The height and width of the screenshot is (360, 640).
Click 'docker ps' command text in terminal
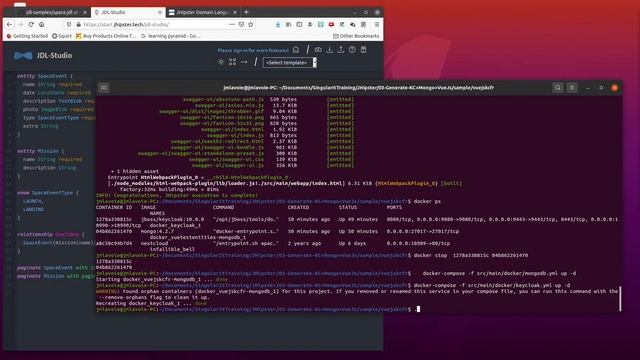pos(427,201)
